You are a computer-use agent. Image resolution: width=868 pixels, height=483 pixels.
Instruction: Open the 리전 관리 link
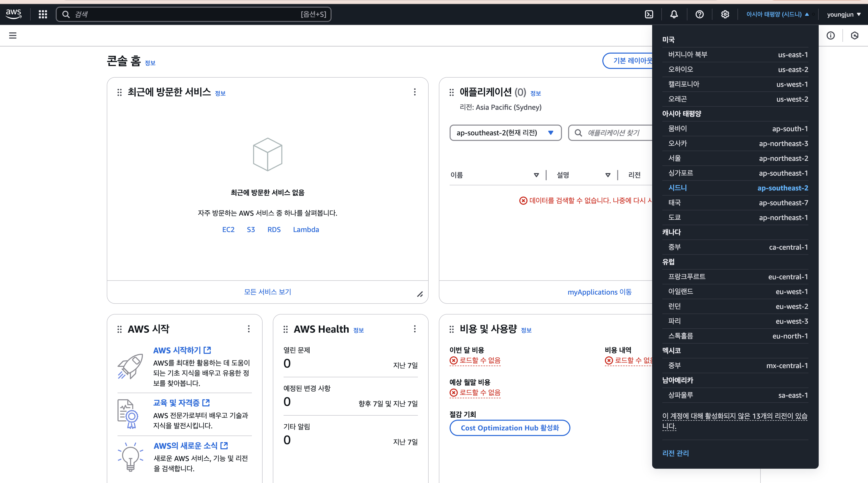coord(675,453)
